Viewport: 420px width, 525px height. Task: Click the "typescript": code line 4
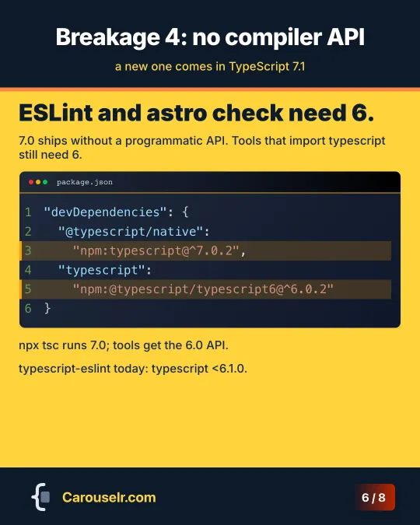tap(105, 270)
